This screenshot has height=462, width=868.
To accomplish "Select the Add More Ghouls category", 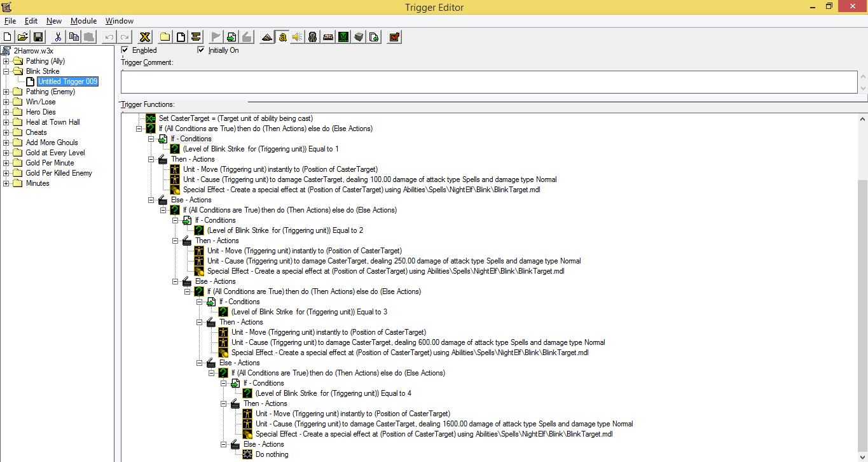I will (x=52, y=143).
